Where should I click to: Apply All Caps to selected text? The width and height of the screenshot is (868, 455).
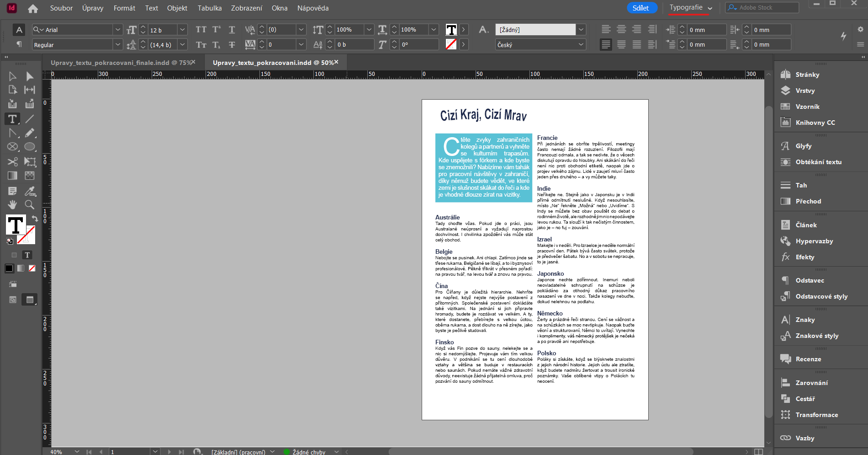(x=201, y=29)
